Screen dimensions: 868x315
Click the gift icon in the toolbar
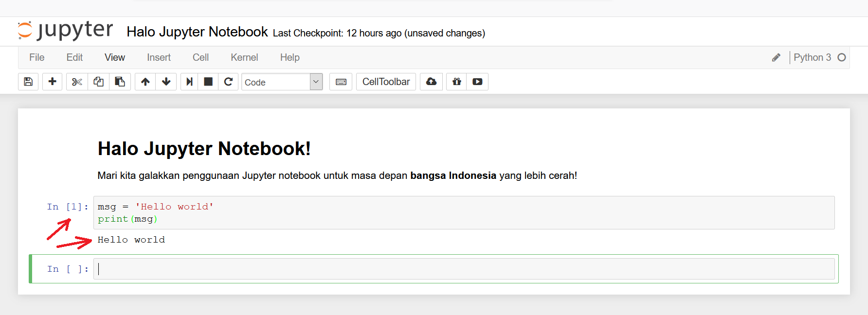pos(456,82)
